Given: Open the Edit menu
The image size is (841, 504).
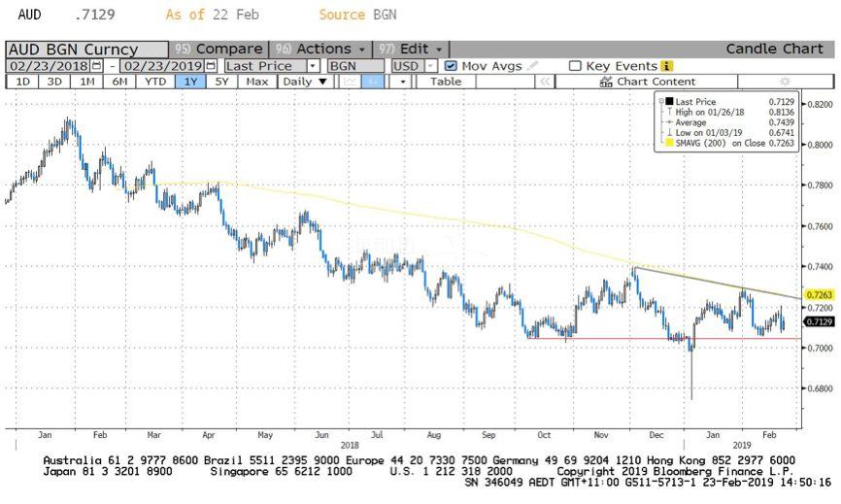Looking at the screenshot, I should click(x=420, y=49).
